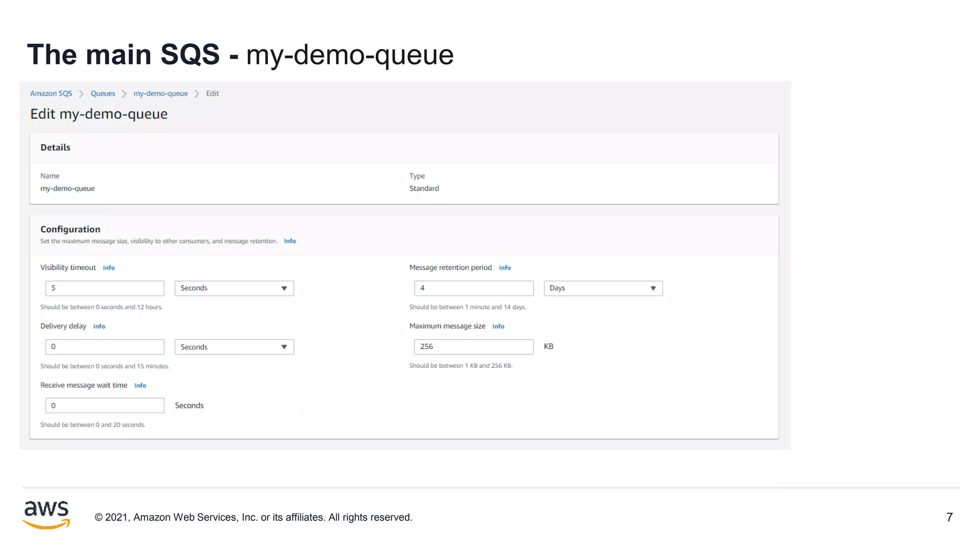The height and width of the screenshot is (551, 980).
Task: Click the Message retention period value field
Action: point(474,288)
